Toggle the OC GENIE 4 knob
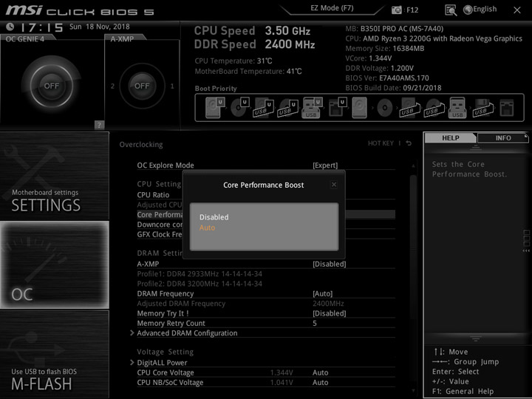Viewport: 532px width, 399px height. click(x=51, y=86)
